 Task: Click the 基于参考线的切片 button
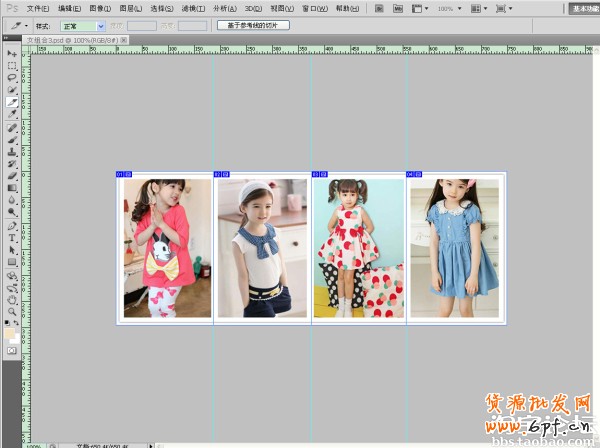253,25
